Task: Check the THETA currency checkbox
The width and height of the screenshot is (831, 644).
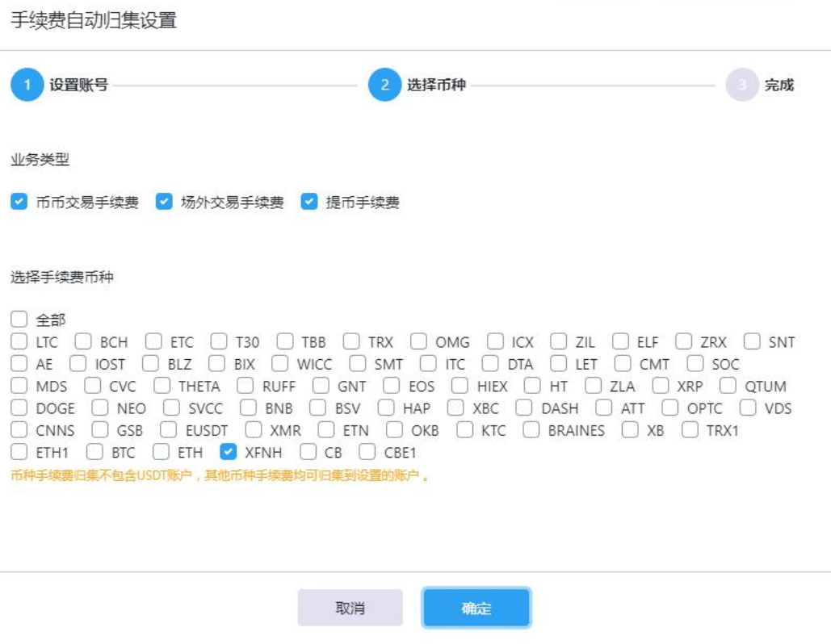Action: point(162,386)
